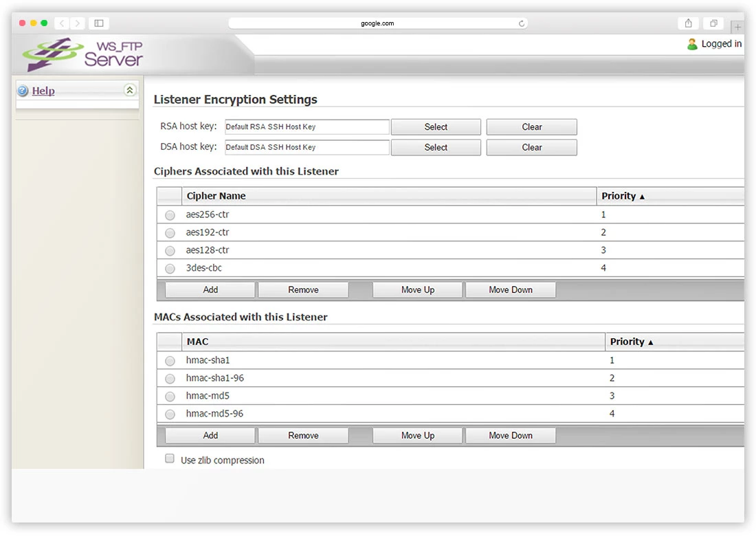756x550 pixels.
Task: Click the browser back arrow
Action: click(61, 23)
